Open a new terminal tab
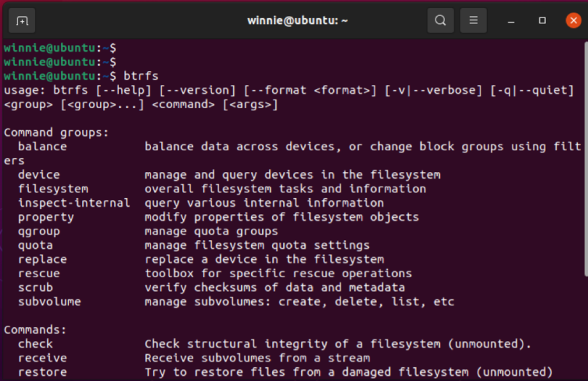 tap(22, 20)
